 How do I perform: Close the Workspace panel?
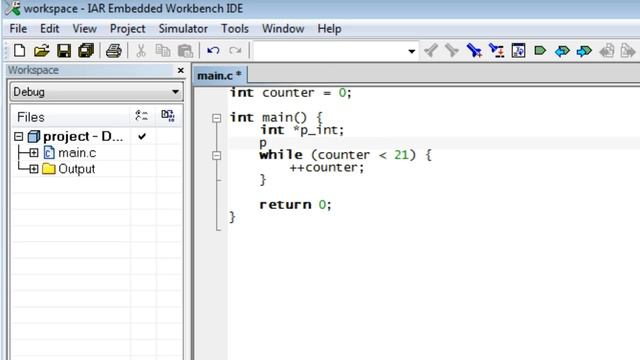click(181, 71)
